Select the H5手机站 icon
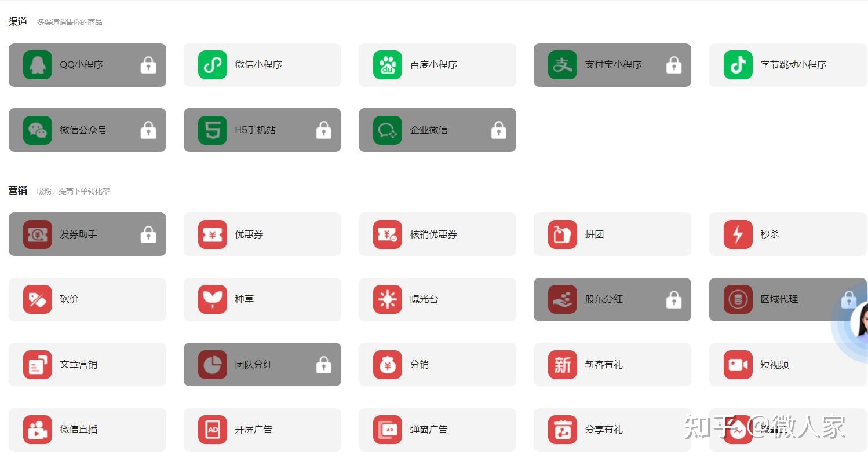This screenshot has height=462, width=868. 213,130
